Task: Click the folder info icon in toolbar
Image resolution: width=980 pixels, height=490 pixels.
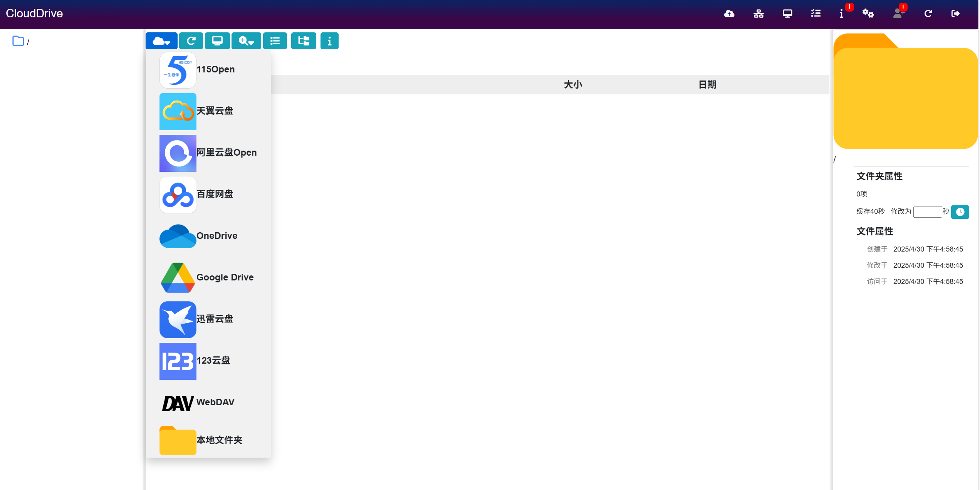Action: tap(329, 41)
